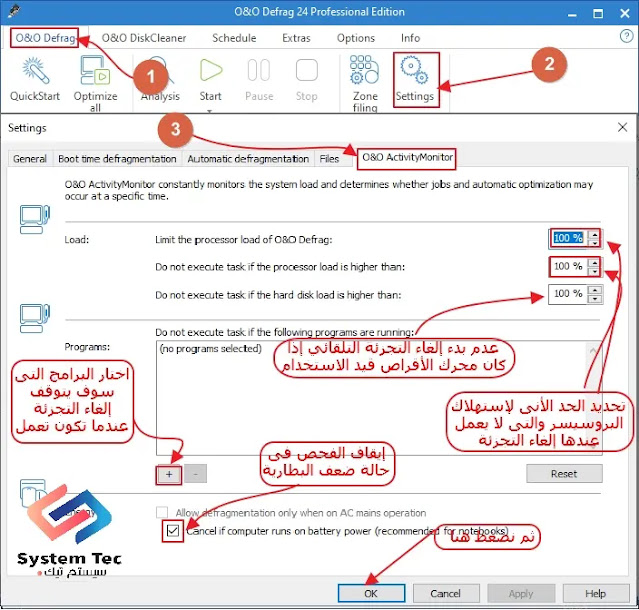639x610 pixels.
Task: Switch to the O&O Defrag ribbon tab
Action: coord(45,38)
